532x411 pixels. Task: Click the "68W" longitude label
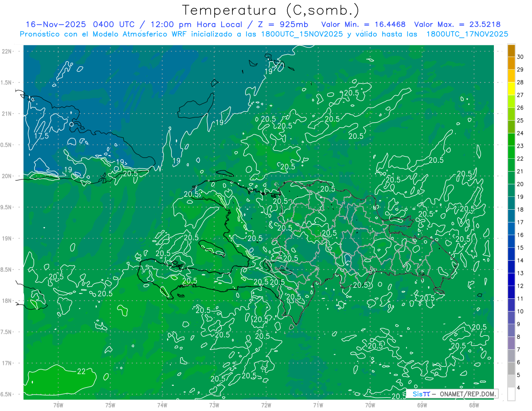pos(473,405)
